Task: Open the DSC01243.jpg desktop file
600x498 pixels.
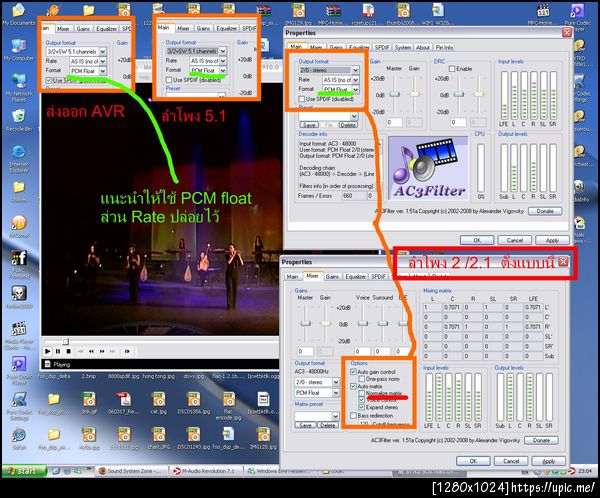Action: [x=194, y=439]
